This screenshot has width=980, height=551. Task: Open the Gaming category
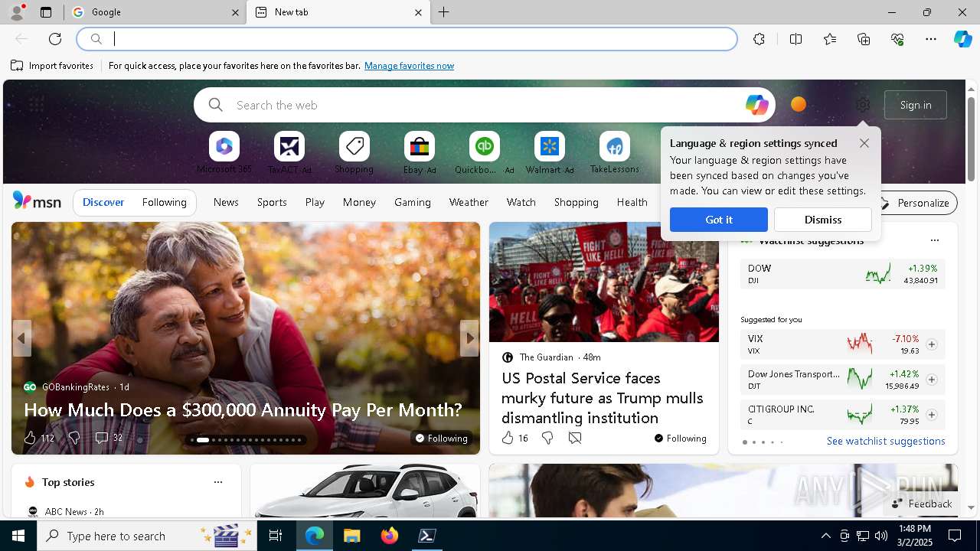pos(413,202)
